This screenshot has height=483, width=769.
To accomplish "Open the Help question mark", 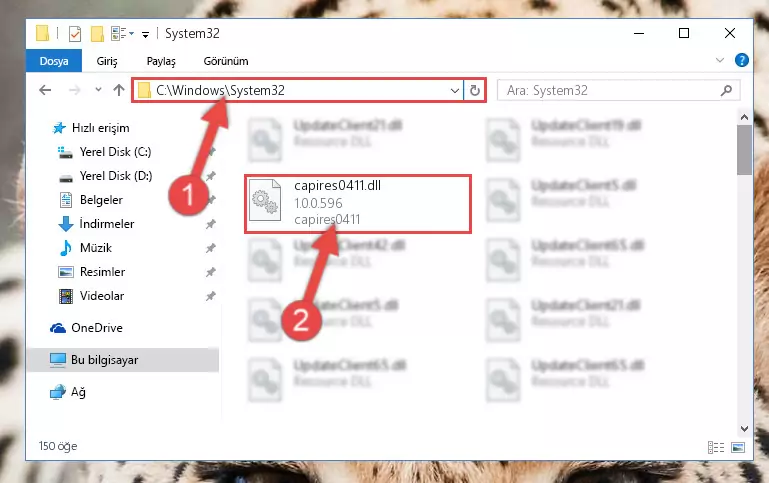I will [x=742, y=60].
